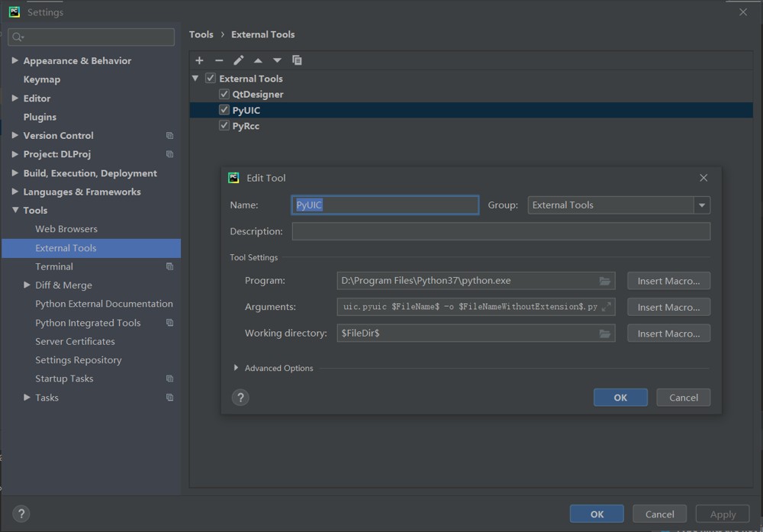Screen dimensions: 763x532
Task: Expand Build, Execution, Deployment section
Action: [14, 172]
